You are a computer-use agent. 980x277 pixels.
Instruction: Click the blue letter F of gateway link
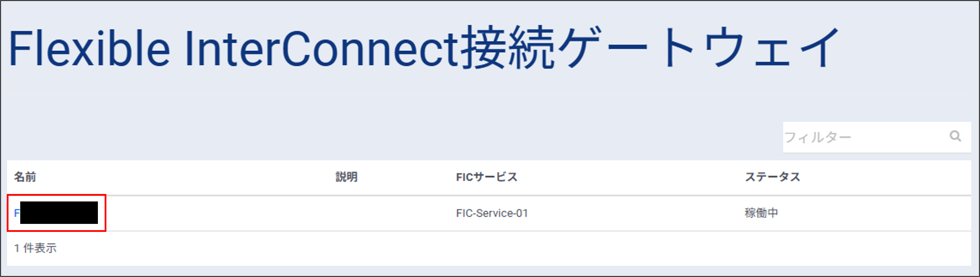point(17,213)
